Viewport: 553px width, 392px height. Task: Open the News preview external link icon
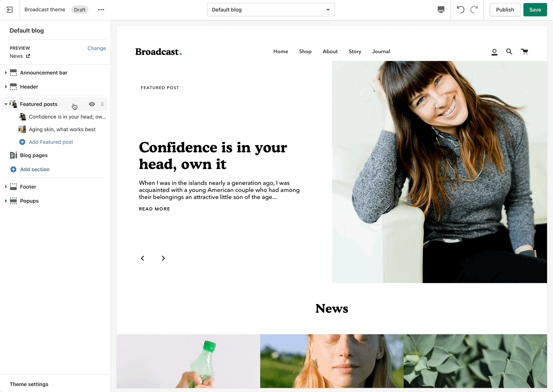click(28, 56)
